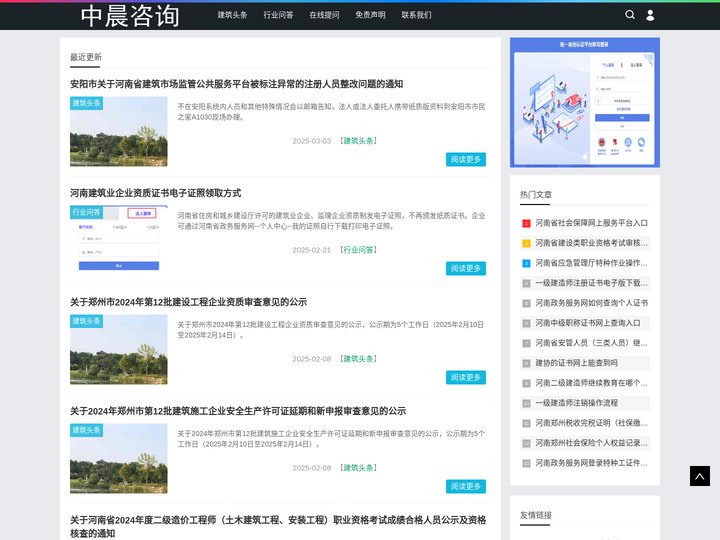
Task: Open hot article 河南政务服务网如何查询个人证书
Action: click(591, 303)
